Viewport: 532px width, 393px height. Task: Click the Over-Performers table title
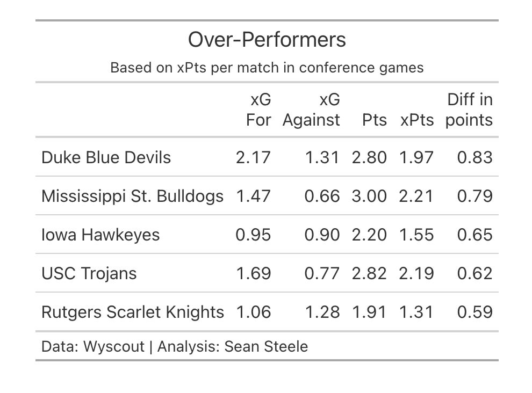[267, 40]
